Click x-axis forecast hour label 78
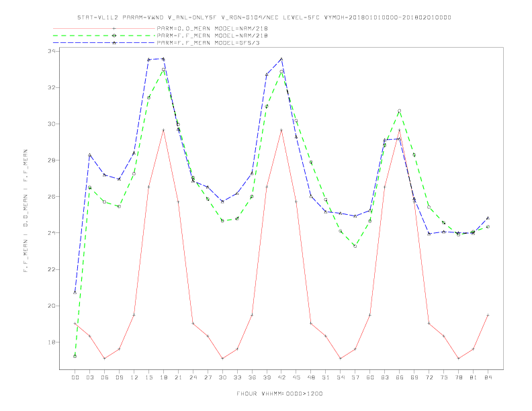Screen dimensions: 532x411 pyautogui.click(x=458, y=377)
